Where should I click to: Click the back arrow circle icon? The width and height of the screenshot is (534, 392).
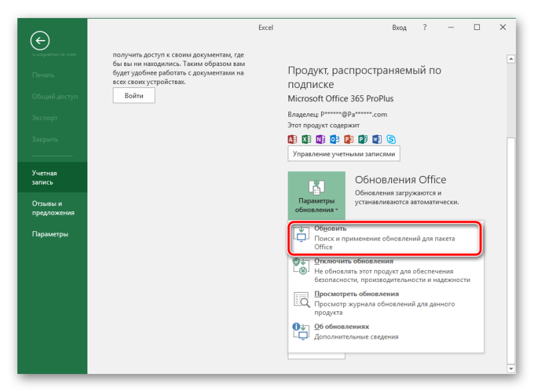pos(40,41)
